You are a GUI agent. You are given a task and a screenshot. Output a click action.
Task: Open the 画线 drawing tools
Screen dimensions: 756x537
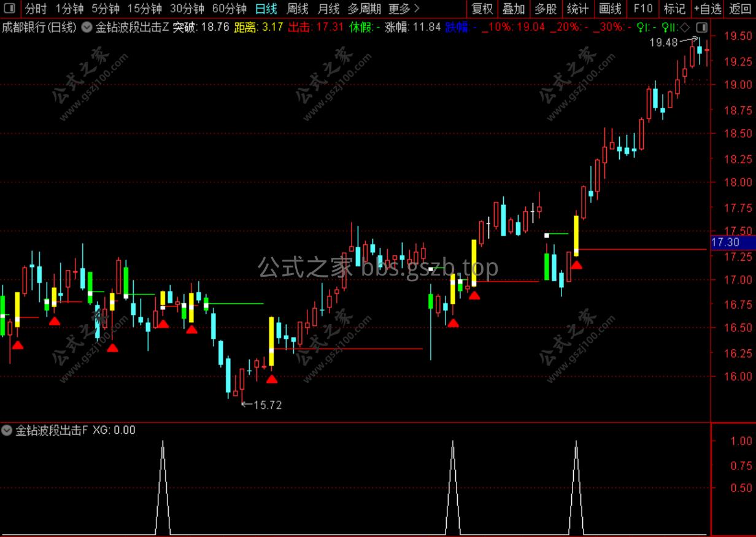click(610, 9)
